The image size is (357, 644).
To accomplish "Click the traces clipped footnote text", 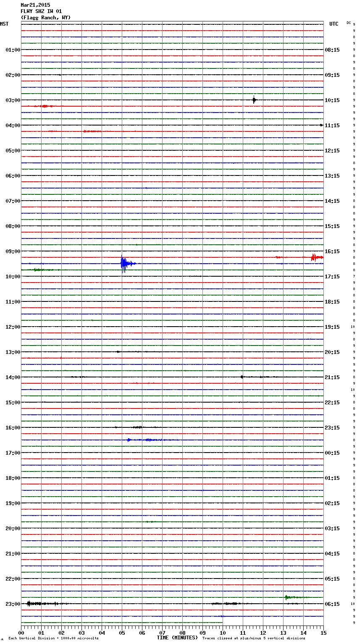I will click(254, 639).
